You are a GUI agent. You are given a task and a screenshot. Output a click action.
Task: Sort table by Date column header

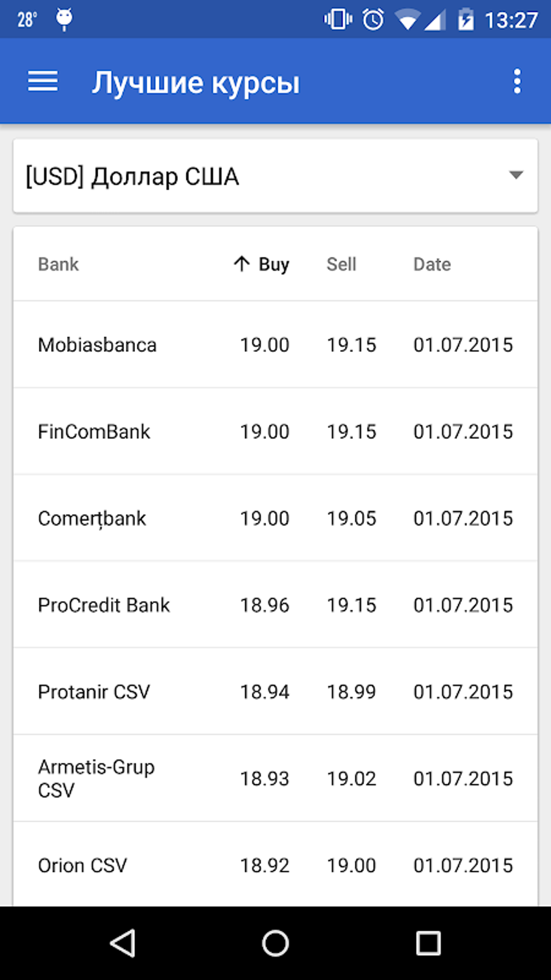[x=432, y=264]
